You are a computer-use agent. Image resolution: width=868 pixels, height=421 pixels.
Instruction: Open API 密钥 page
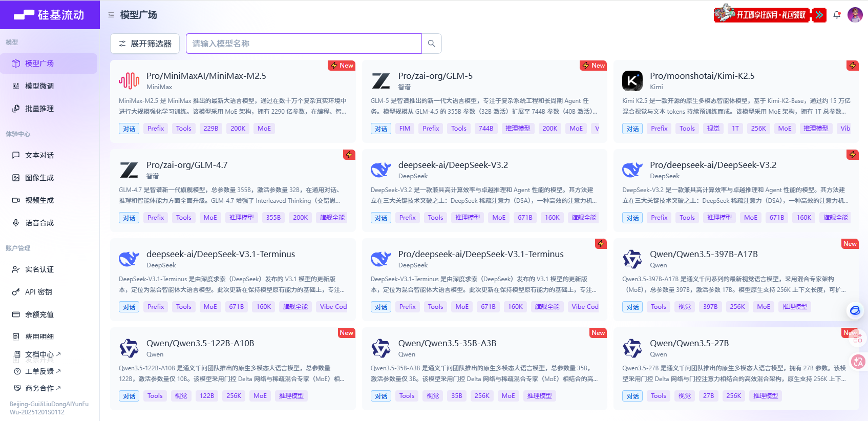(x=49, y=292)
